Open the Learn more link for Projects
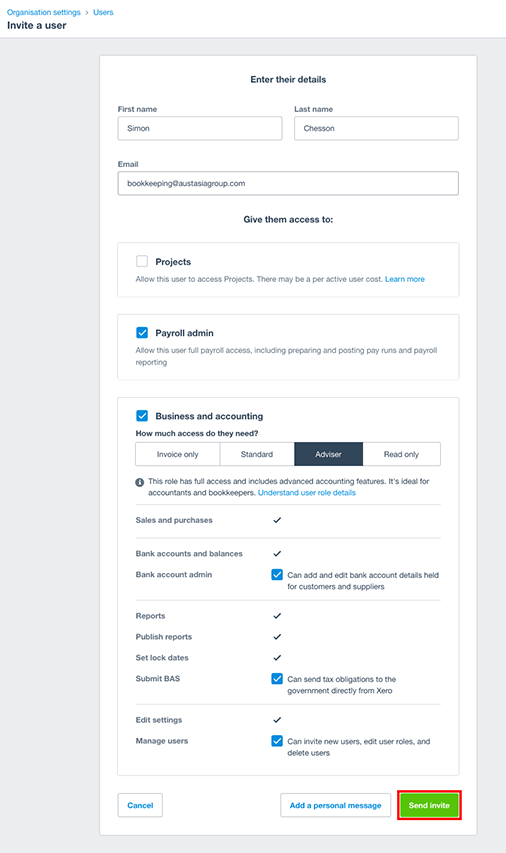Screen dimensions: 506x853 405,279
